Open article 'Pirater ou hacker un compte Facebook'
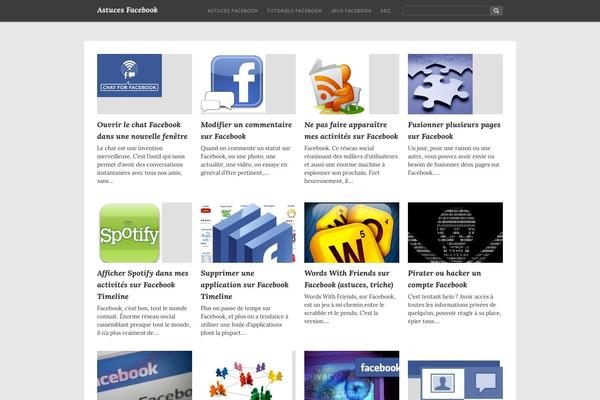Viewport: 600px width, 400px height. pyautogui.click(x=444, y=279)
